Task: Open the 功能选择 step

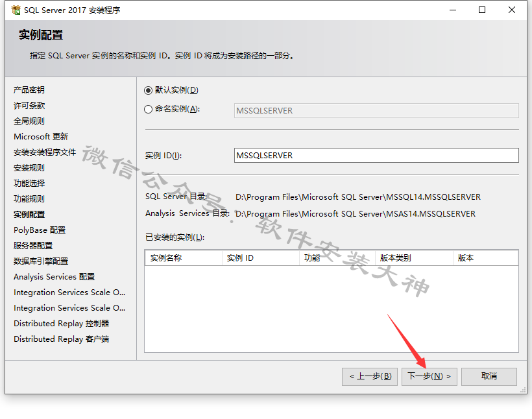Action: 29,183
